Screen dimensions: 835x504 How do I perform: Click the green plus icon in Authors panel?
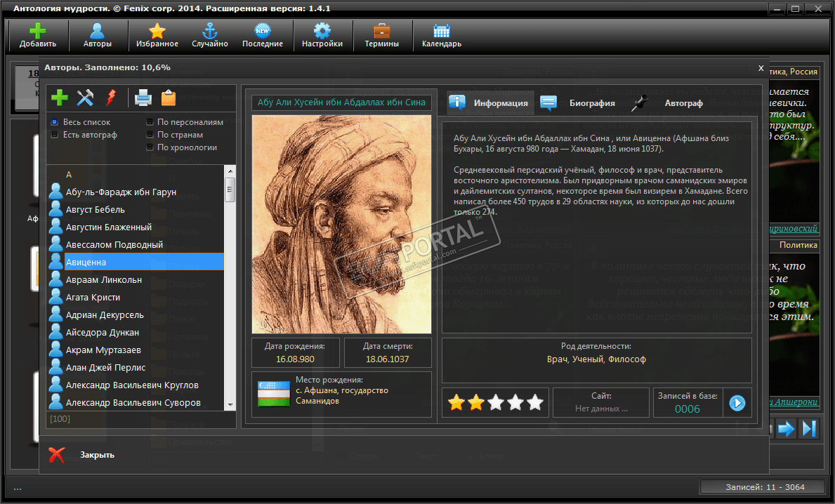pos(60,97)
